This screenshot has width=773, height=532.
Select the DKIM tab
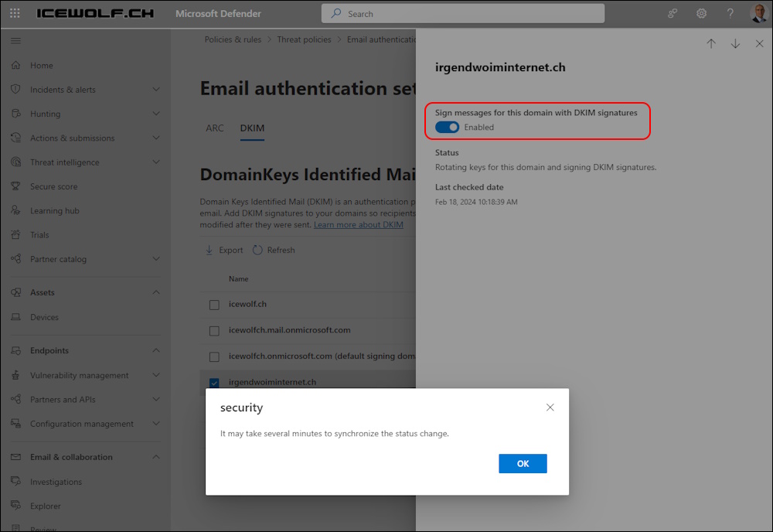[x=252, y=128]
